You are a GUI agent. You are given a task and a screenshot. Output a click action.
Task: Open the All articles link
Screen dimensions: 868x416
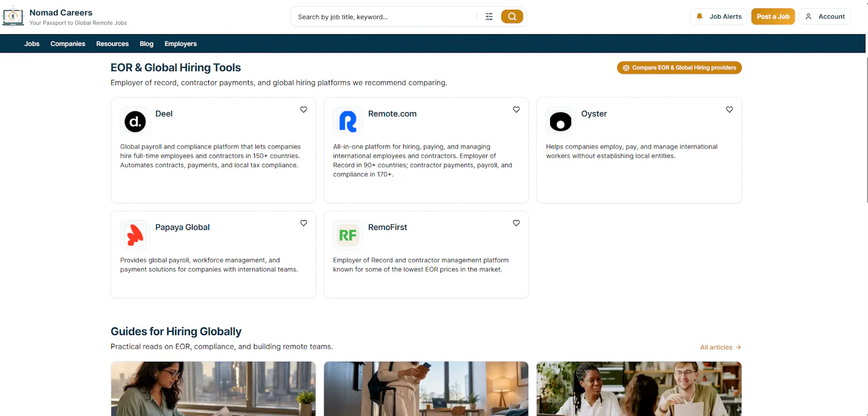click(x=720, y=347)
